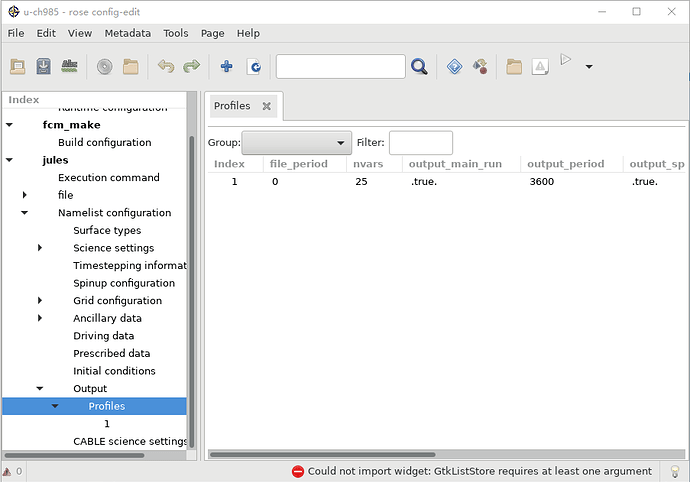This screenshot has width=690, height=482.
Task: Save the configuration with the save icon
Action: (x=43, y=66)
